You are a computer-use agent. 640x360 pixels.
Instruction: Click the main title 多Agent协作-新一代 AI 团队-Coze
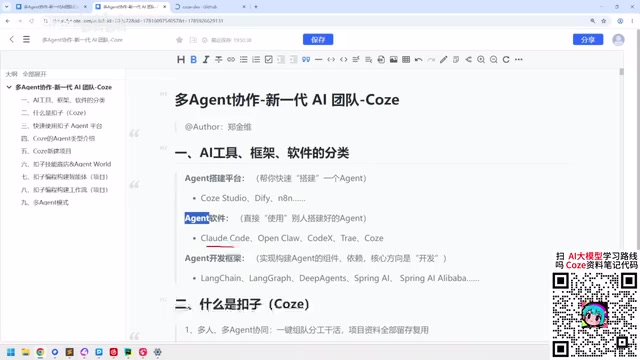tap(287, 100)
